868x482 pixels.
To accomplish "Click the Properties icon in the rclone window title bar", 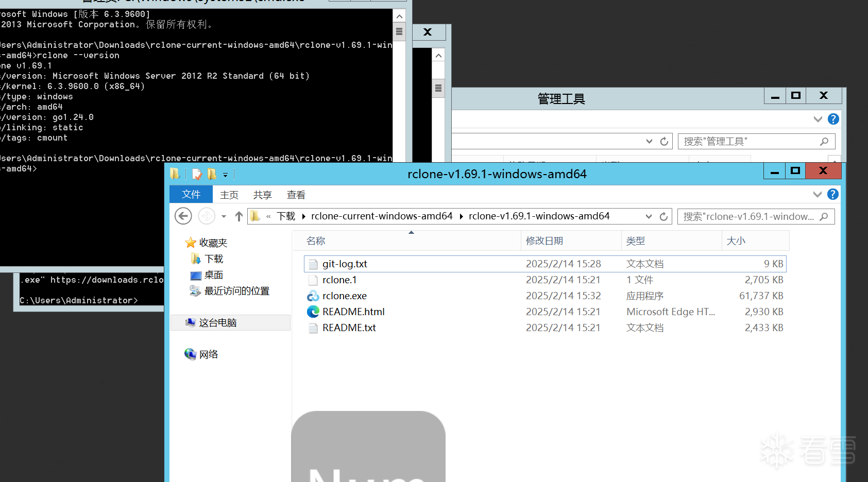I will [196, 175].
